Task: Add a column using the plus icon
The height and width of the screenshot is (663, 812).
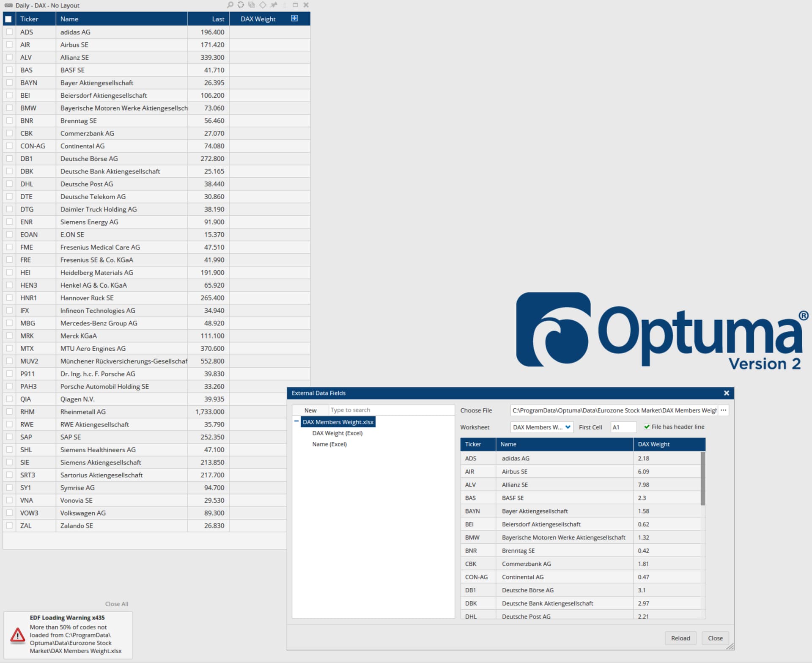Action: tap(294, 18)
